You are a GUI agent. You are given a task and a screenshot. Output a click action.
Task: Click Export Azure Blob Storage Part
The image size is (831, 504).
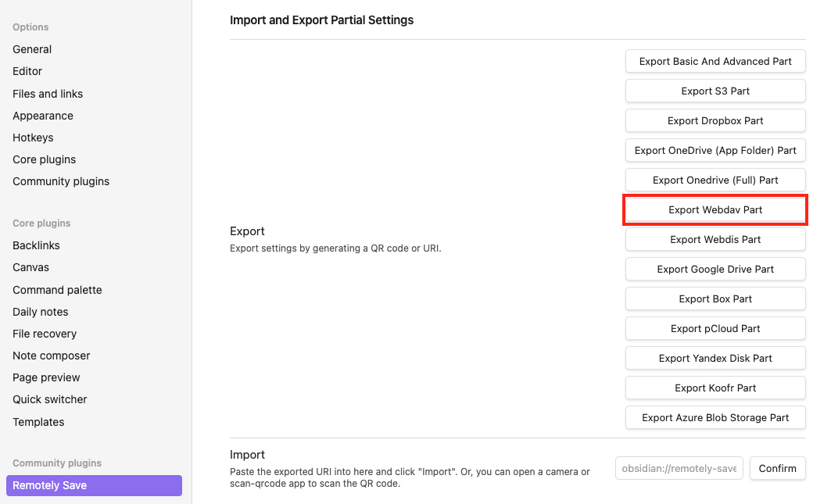click(x=715, y=417)
